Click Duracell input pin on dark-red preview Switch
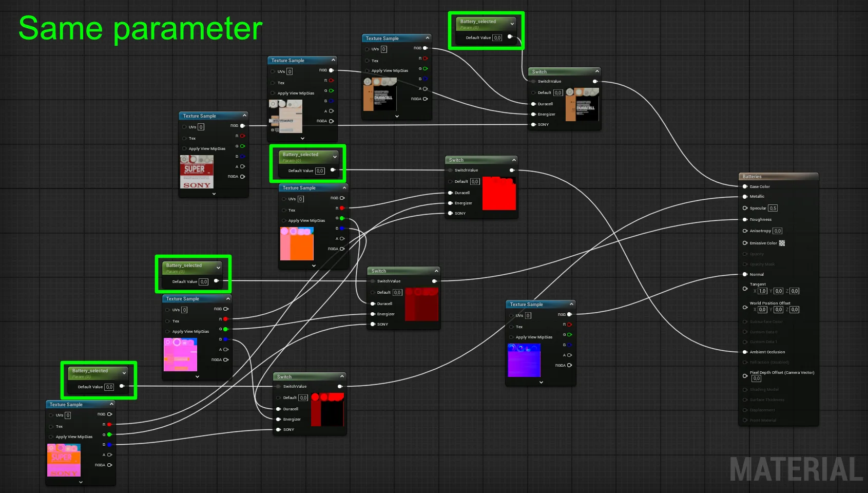868x493 pixels. [x=373, y=304]
